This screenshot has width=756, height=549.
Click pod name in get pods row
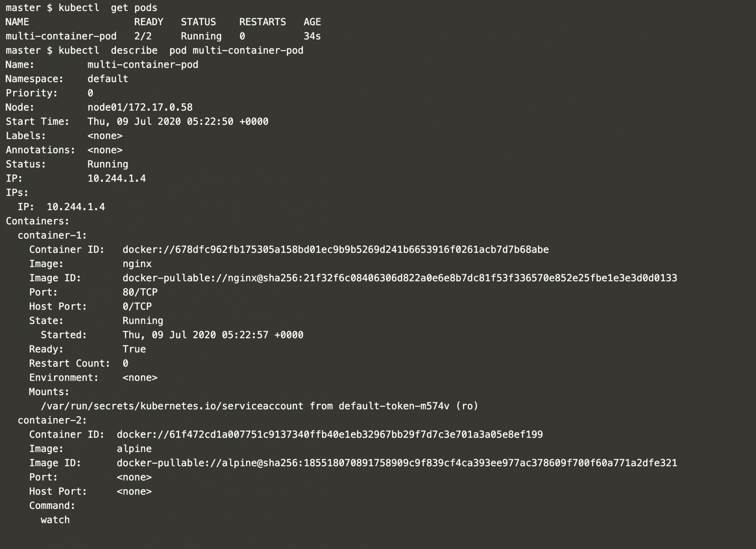61,36
